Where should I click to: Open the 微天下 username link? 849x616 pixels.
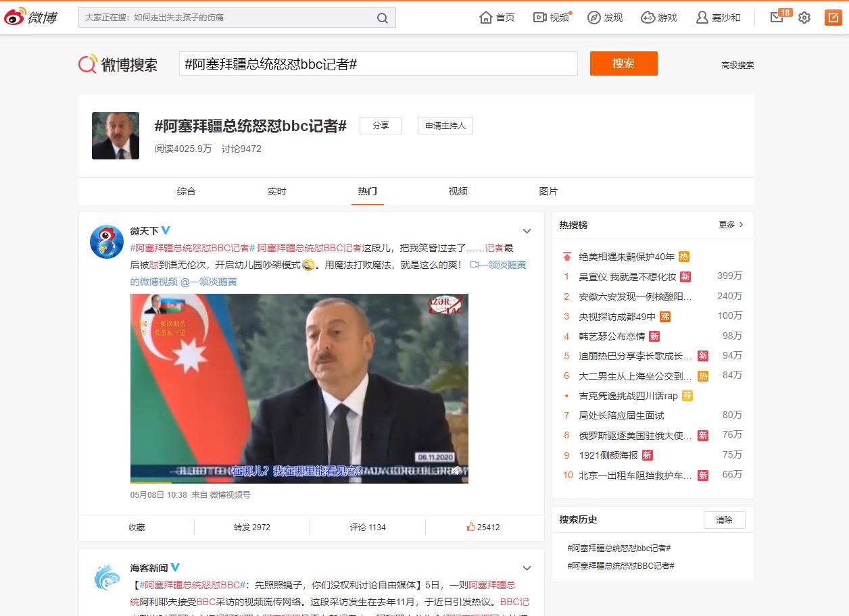point(144,230)
